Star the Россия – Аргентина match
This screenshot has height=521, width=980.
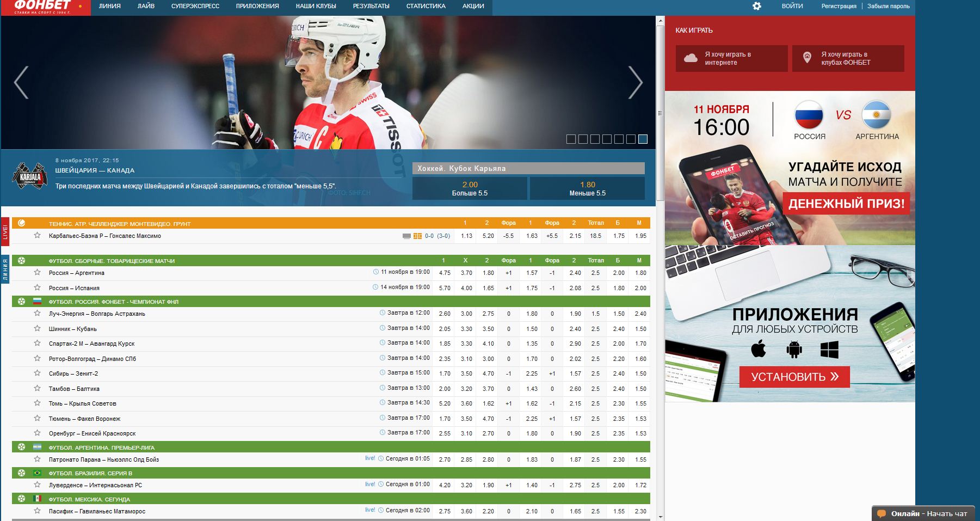tap(37, 272)
